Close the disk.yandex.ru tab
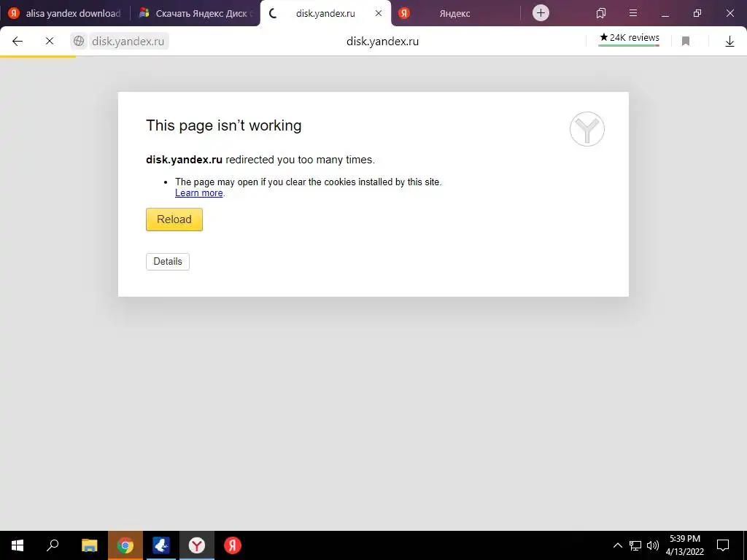Screen dimensions: 747x560 click(379, 13)
